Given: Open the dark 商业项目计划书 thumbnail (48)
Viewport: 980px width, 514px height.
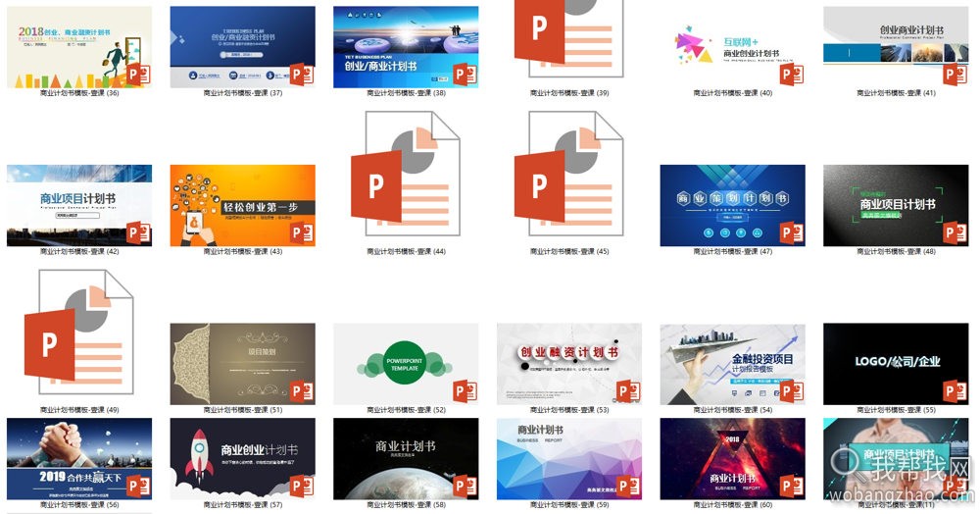Looking at the screenshot, I should [x=896, y=206].
